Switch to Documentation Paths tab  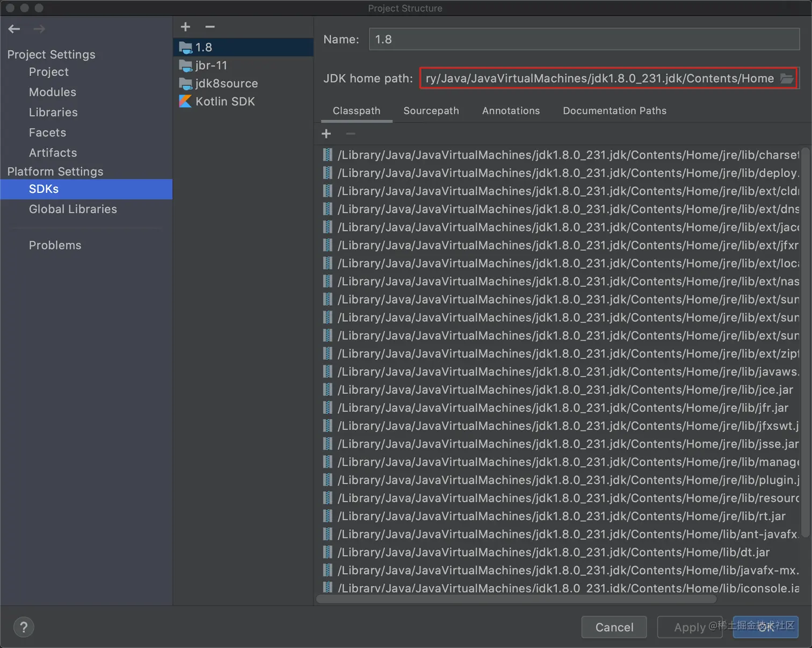pos(614,111)
